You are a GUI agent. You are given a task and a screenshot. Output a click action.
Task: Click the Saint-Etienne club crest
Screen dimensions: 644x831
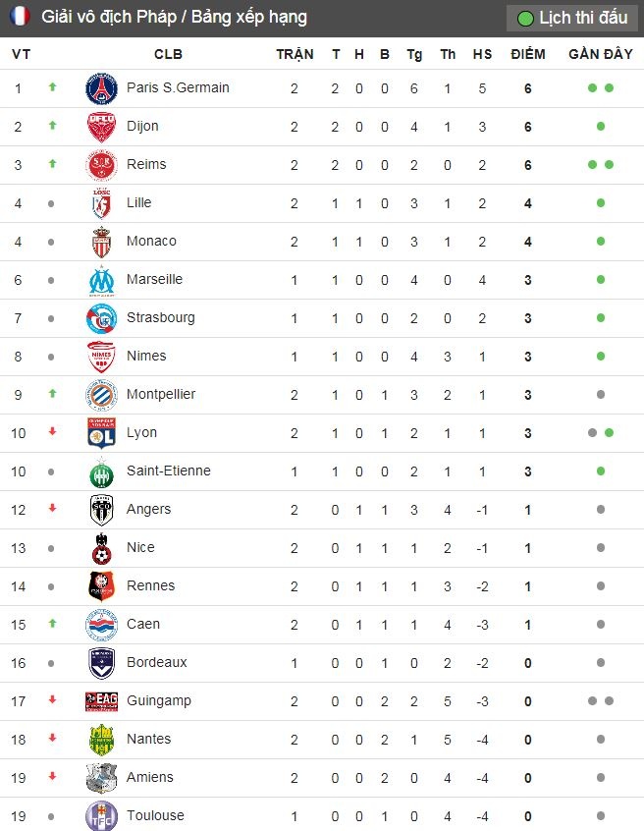[101, 471]
